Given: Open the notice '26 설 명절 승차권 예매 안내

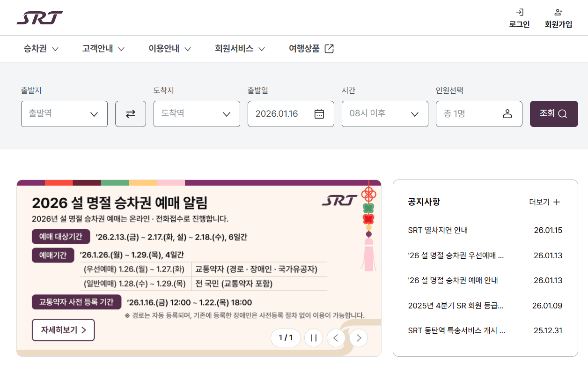Looking at the screenshot, I should (x=453, y=280).
